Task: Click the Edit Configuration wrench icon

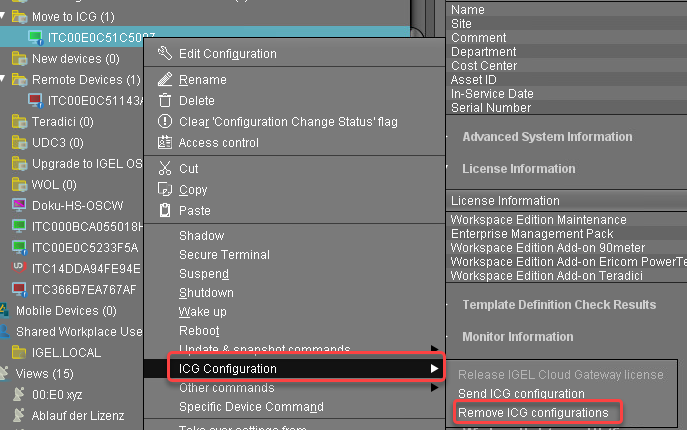Action: click(x=164, y=53)
